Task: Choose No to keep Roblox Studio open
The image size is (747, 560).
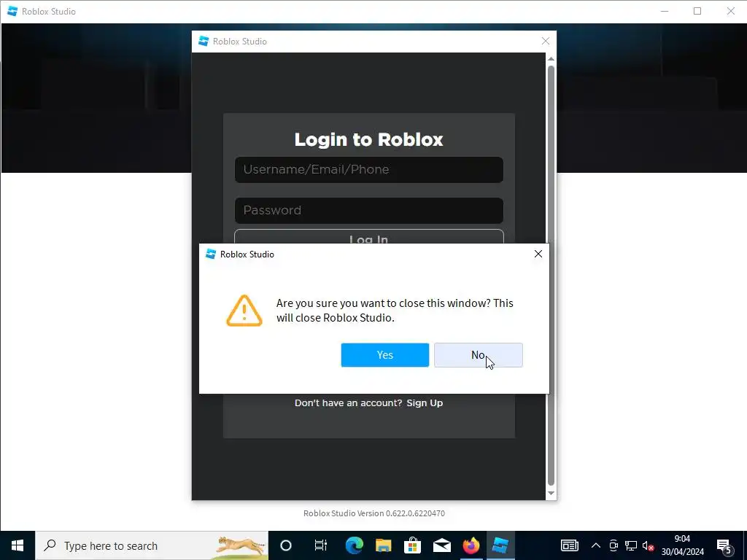Action: click(x=478, y=355)
